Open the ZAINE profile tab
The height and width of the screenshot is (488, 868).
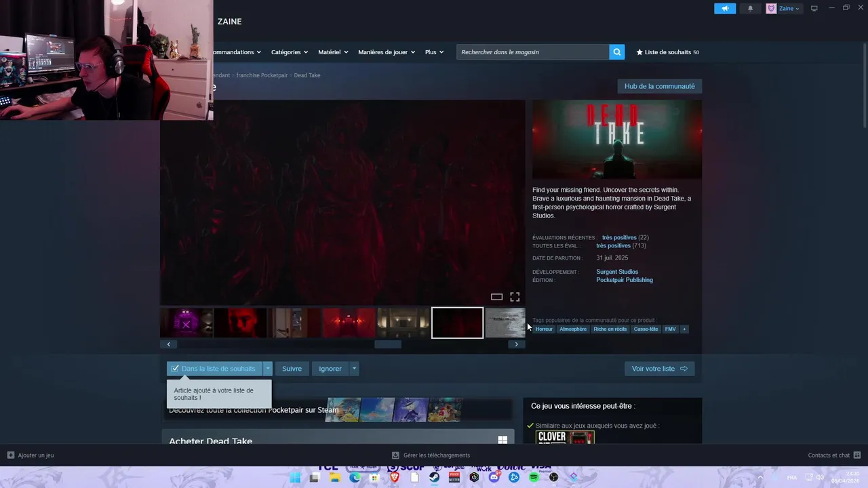pos(229,21)
